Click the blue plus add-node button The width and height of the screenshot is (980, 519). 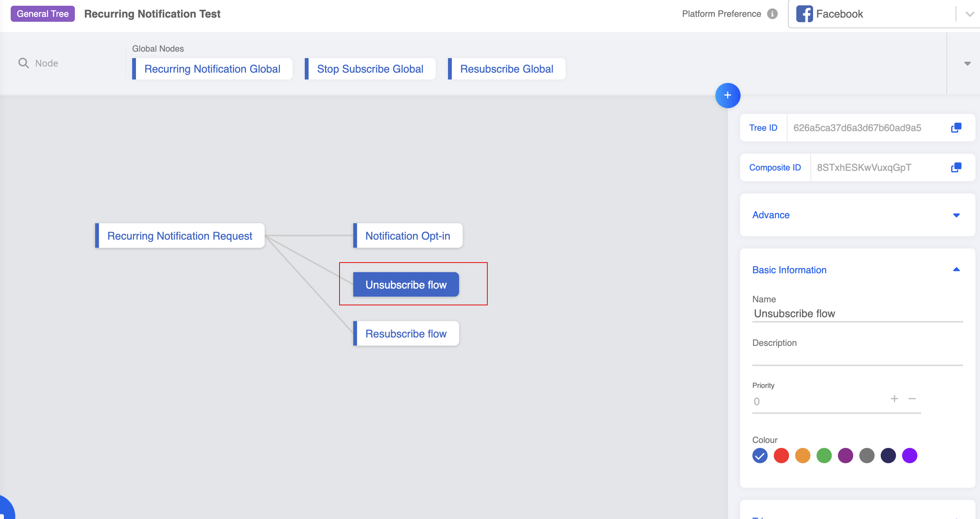tap(728, 95)
